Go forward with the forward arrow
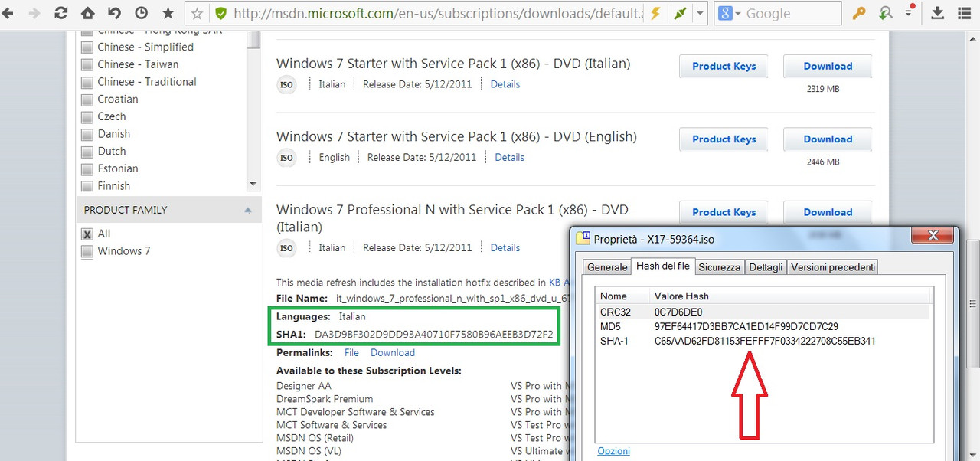This screenshot has height=461, width=980. pos(34,13)
